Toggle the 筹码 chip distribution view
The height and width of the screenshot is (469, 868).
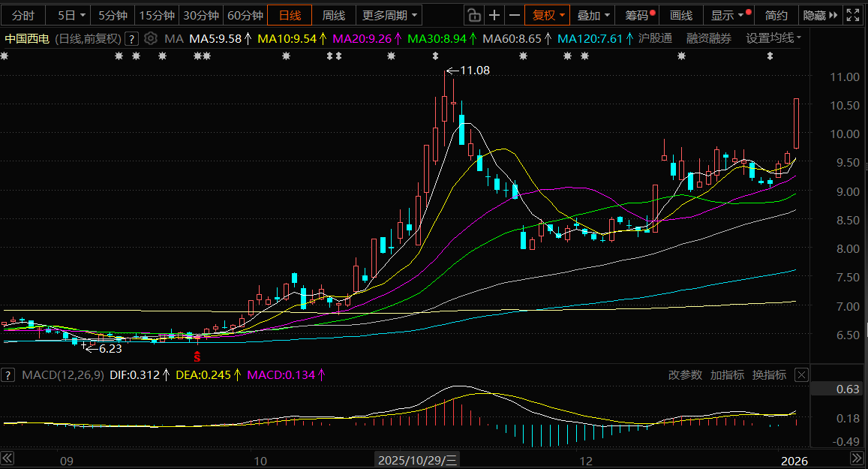pyautogui.click(x=640, y=15)
